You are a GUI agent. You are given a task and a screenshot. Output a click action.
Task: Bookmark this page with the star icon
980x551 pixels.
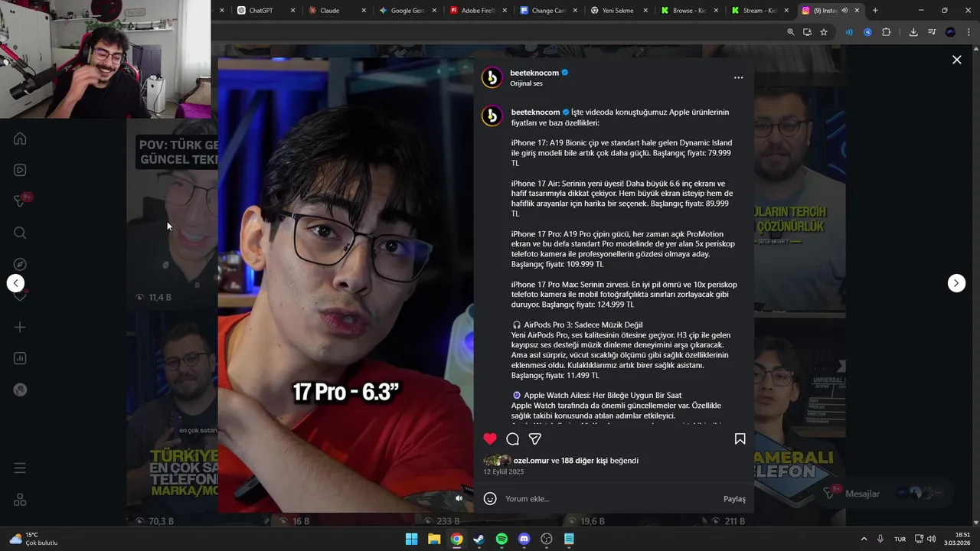(824, 32)
